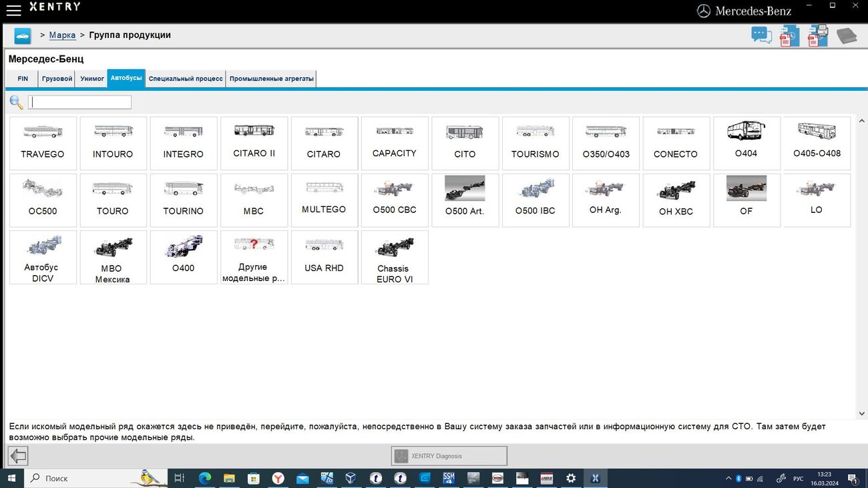Choose the TOURINO bus tile
868x488 pixels.
coord(184,200)
